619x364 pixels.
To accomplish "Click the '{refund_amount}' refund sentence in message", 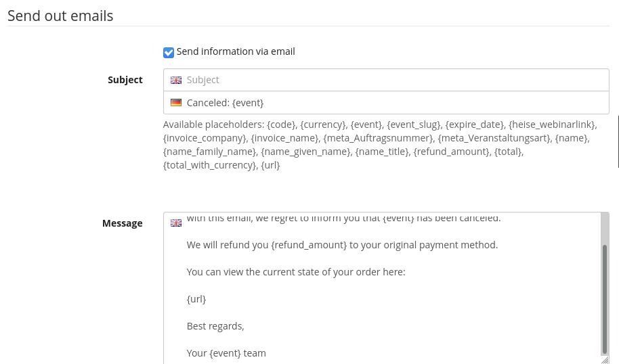I will tap(342, 245).
